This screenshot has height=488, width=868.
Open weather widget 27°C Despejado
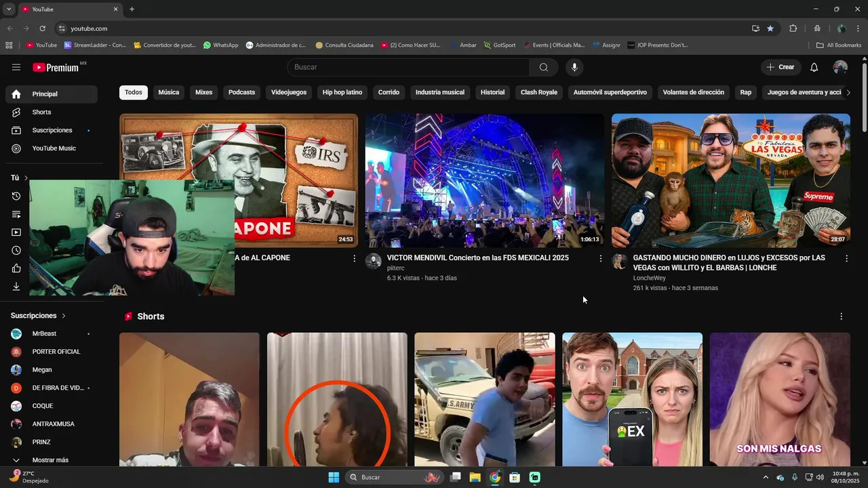(28, 477)
